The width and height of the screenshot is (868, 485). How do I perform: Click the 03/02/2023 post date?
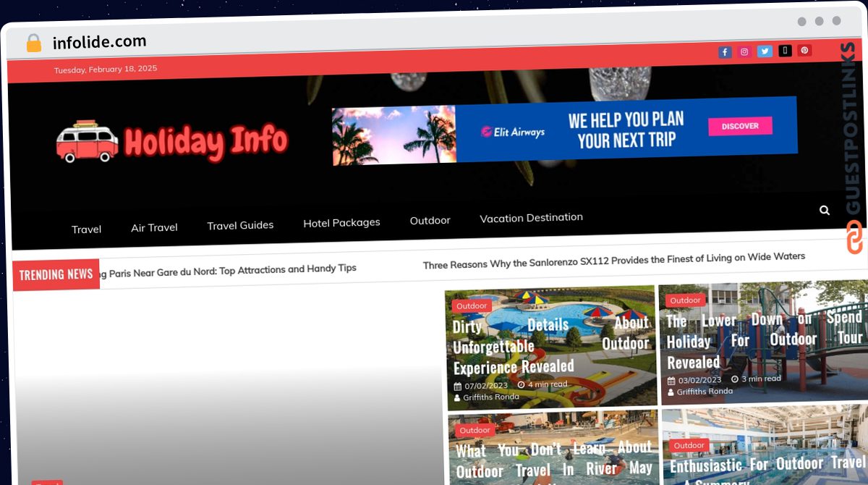tap(700, 380)
